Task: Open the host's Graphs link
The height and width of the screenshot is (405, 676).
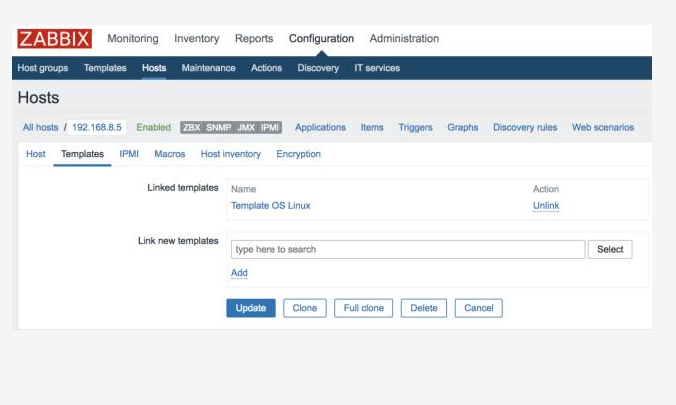Action: (463, 127)
